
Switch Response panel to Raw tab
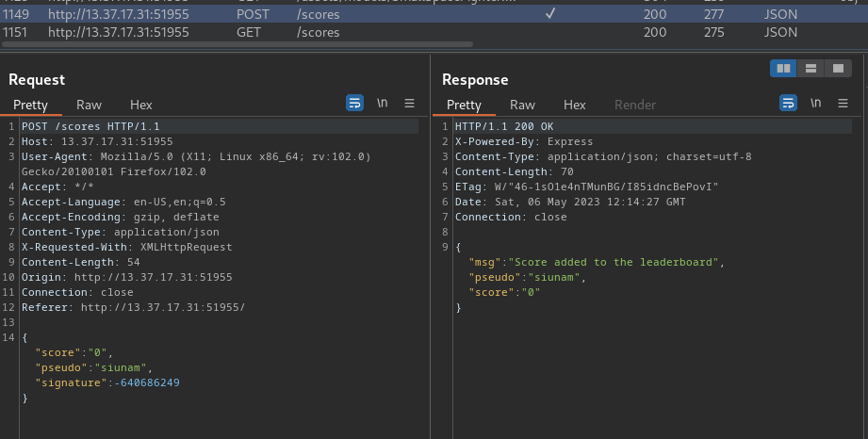(x=522, y=105)
